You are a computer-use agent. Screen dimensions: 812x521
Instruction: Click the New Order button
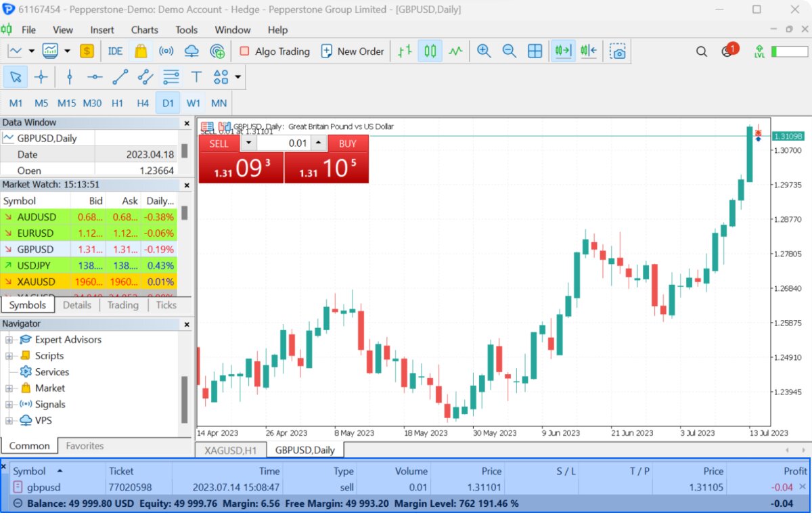[x=353, y=51]
